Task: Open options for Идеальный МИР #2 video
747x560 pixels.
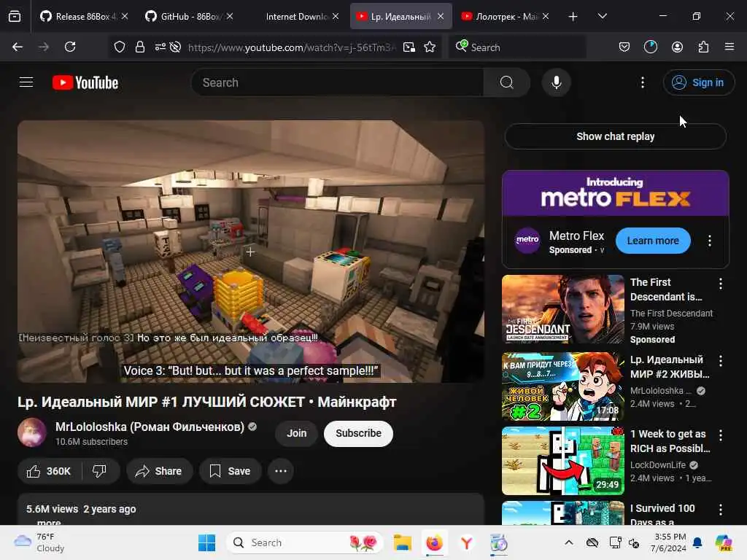Action: 720,361
